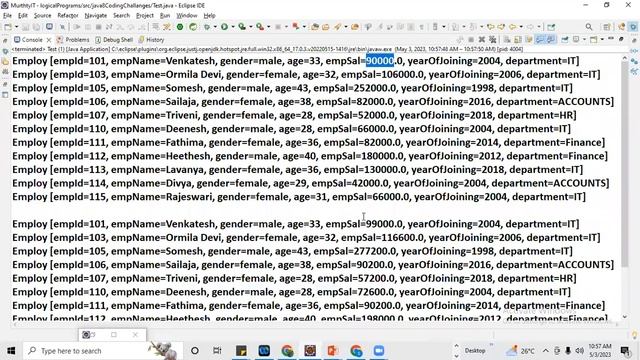Expand the Coverage dropdown arrow

pyautogui.click(x=251, y=27)
